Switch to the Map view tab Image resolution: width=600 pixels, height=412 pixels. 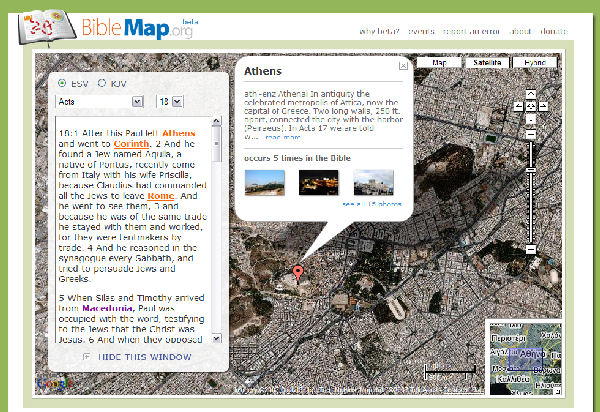pyautogui.click(x=439, y=62)
